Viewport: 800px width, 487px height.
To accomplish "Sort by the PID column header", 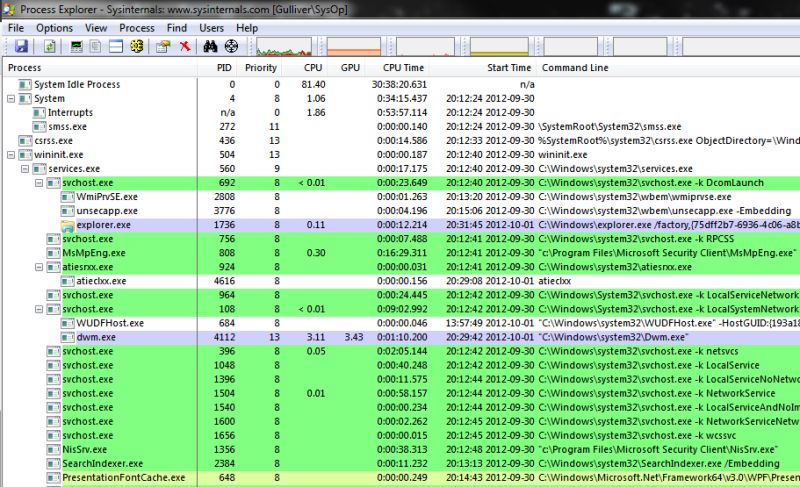I will point(218,68).
